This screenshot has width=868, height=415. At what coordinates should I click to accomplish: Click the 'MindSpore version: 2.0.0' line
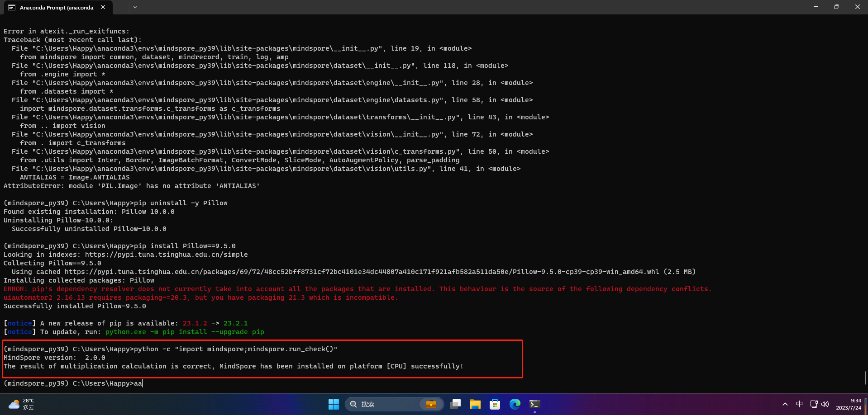[x=54, y=358]
